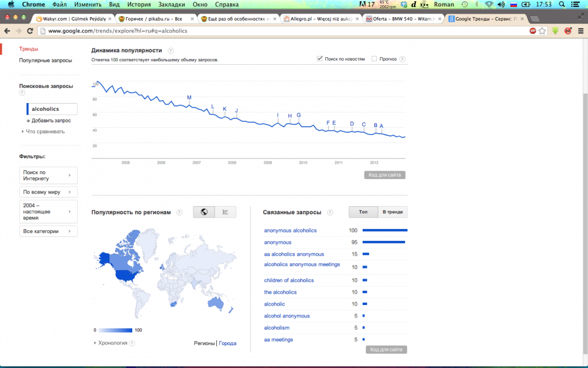Click news marker M on the chart
The image size is (588, 368).
pos(189,98)
